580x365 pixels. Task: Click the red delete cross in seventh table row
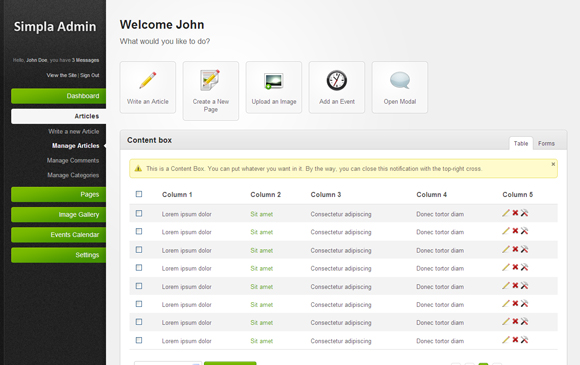515,322
